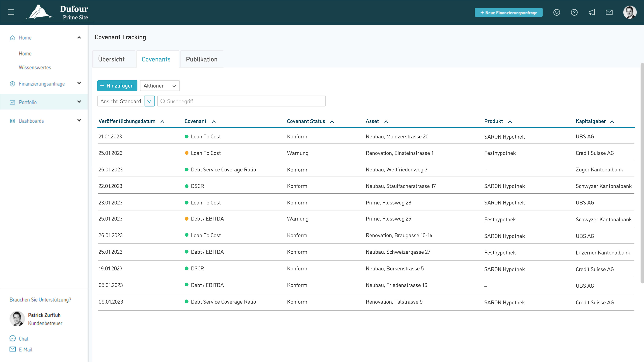Expand the Finanzierungsanfrage sidebar section

click(x=79, y=83)
